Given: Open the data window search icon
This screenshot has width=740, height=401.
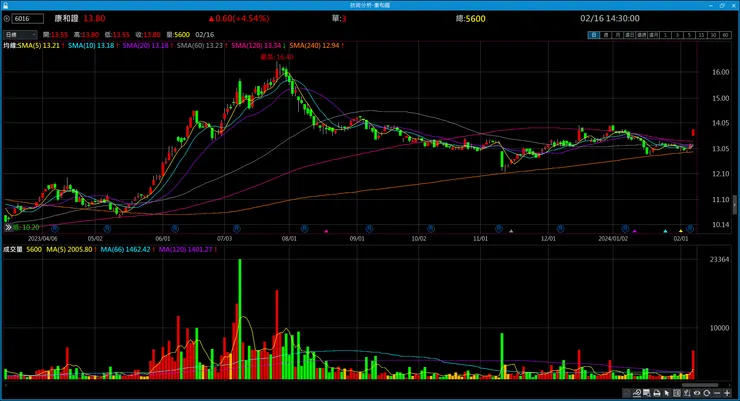Looking at the screenshot, I should [647, 393].
